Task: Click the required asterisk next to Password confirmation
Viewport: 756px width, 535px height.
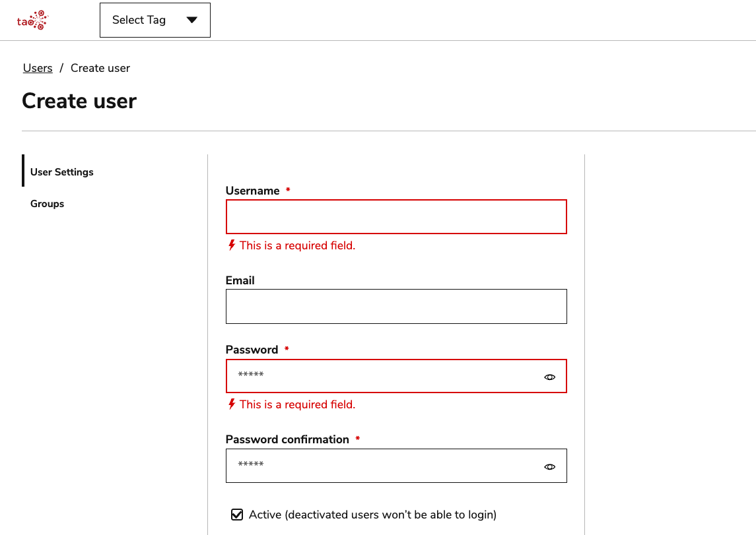Action: pyautogui.click(x=357, y=438)
